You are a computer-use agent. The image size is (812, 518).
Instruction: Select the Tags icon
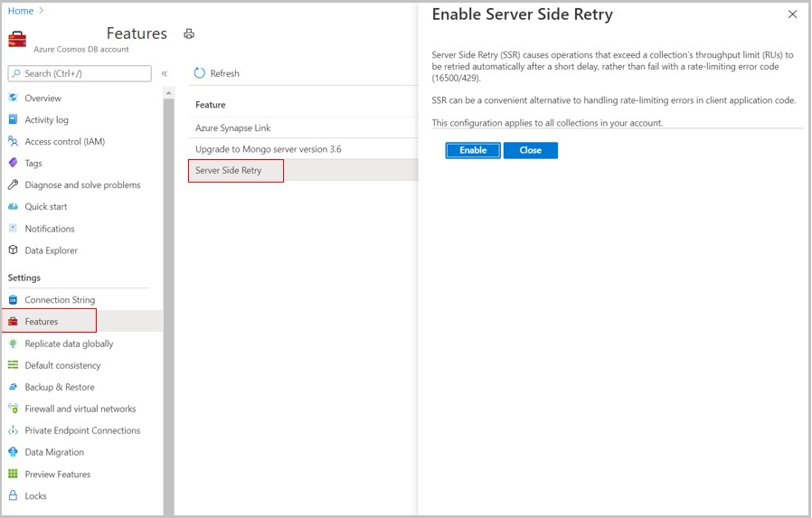[13, 163]
